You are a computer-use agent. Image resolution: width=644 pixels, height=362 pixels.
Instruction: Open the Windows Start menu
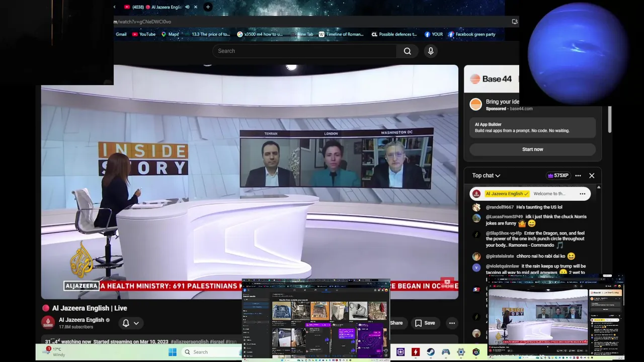pos(173,352)
